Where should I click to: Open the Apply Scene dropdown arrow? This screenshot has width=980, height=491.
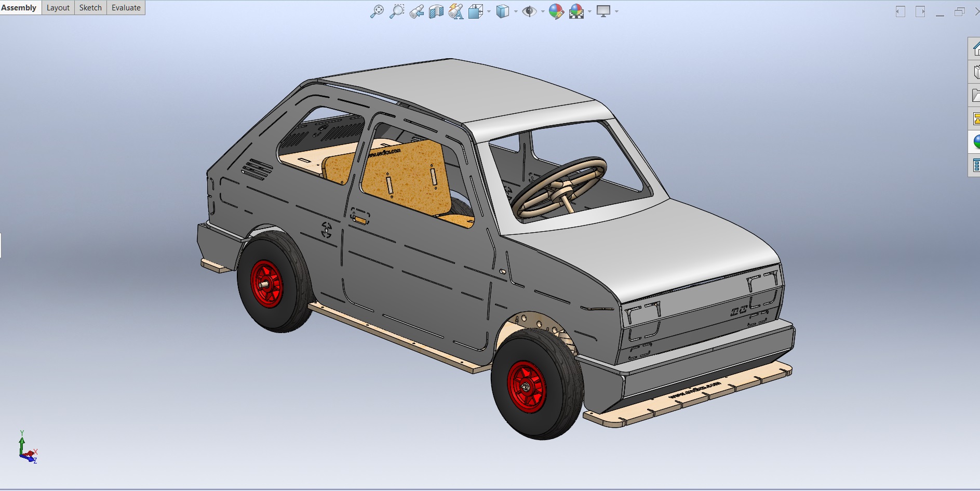[x=590, y=11]
